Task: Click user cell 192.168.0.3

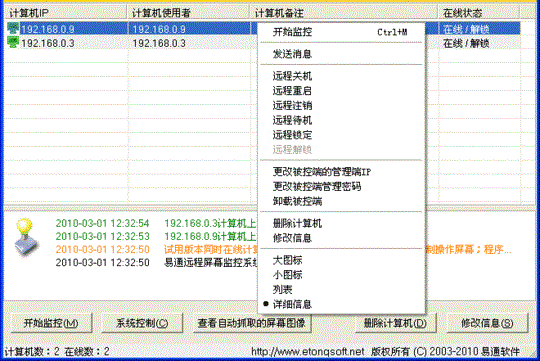Action: [x=159, y=43]
